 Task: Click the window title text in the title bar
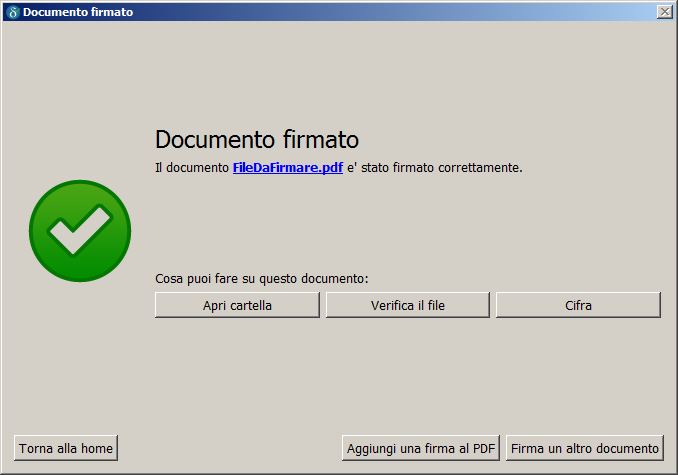coord(78,12)
